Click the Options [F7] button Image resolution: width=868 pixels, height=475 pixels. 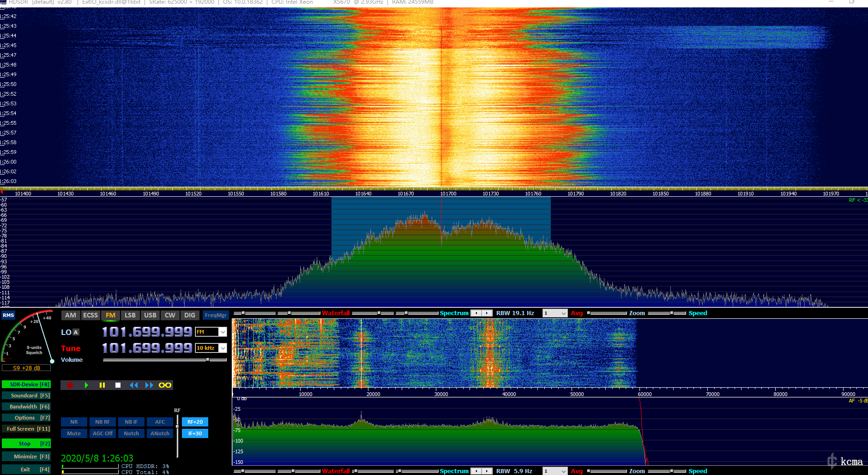click(26, 417)
